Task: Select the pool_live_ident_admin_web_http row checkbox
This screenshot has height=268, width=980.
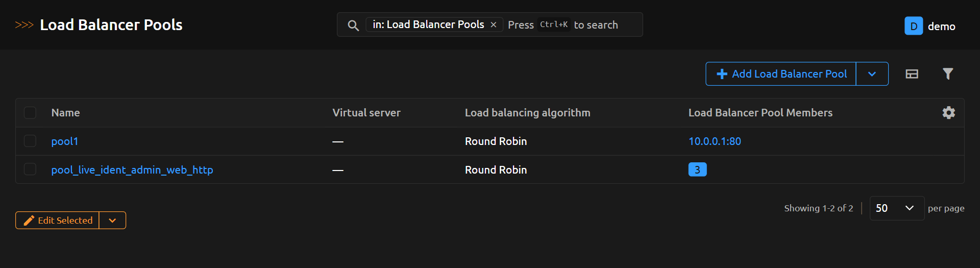Action: 30,169
